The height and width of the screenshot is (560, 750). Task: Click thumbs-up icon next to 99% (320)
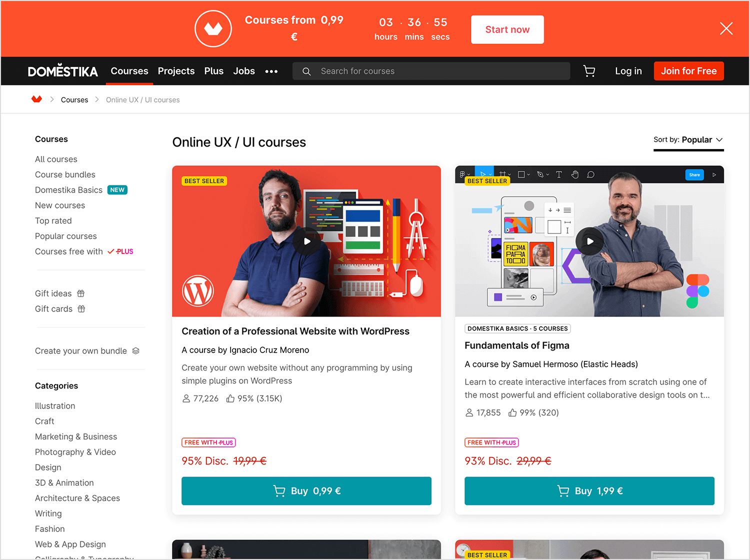click(512, 412)
